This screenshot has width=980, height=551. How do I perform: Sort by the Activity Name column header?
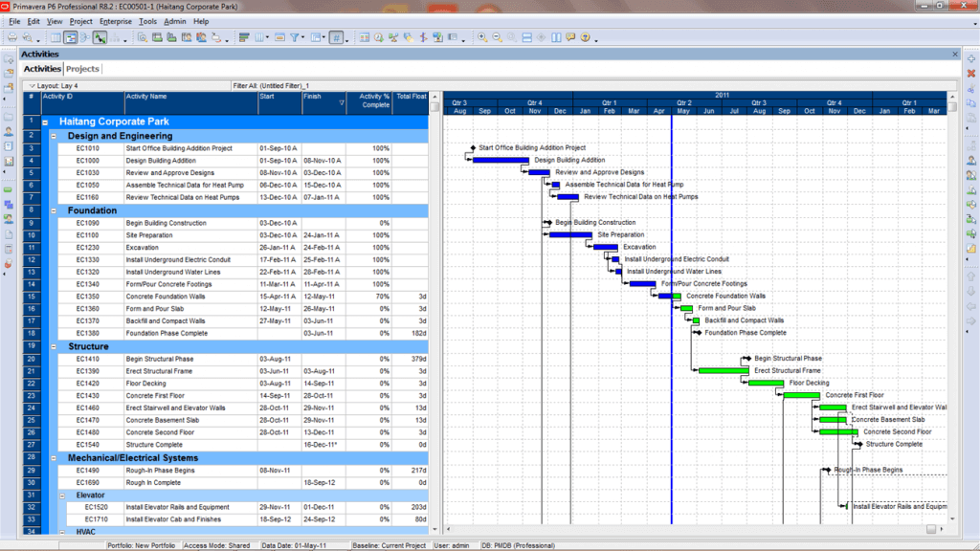190,103
